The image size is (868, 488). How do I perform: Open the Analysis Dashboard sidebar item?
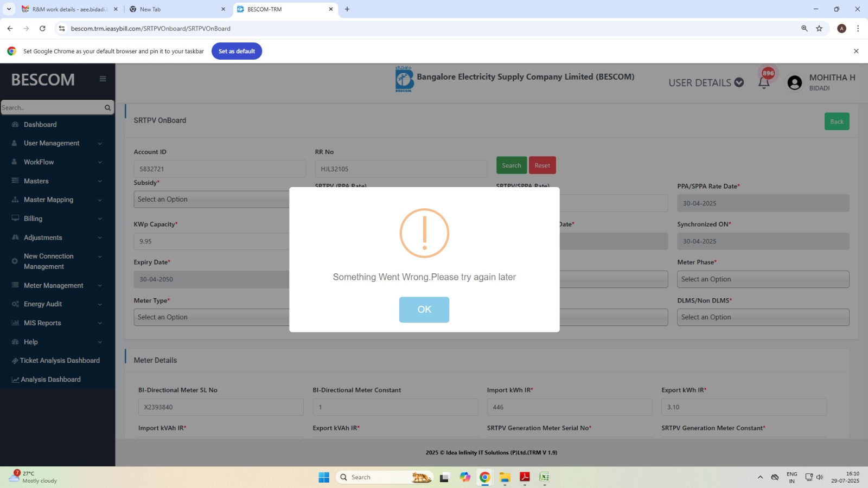click(50, 380)
